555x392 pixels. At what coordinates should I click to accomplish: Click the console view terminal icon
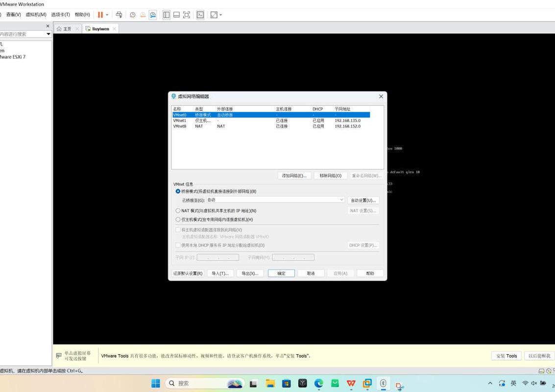[x=200, y=15]
